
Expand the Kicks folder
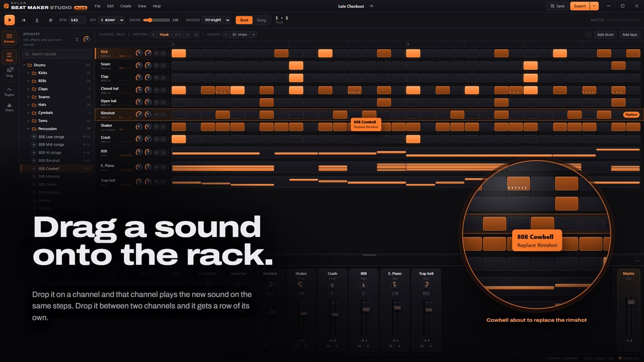pyautogui.click(x=29, y=73)
